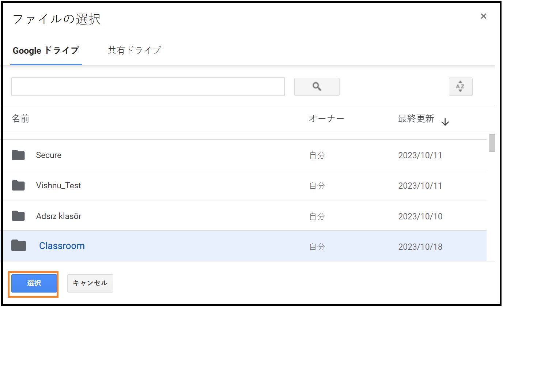Click the 自分 owner in Secure row
541x392 pixels.
pyautogui.click(x=317, y=155)
